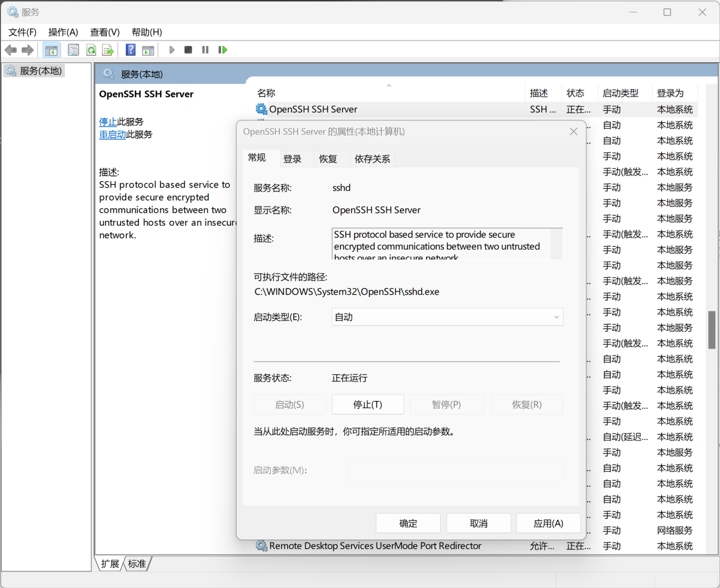Click the Forward arrow in the toolbar
The width and height of the screenshot is (720, 588).
(28, 50)
